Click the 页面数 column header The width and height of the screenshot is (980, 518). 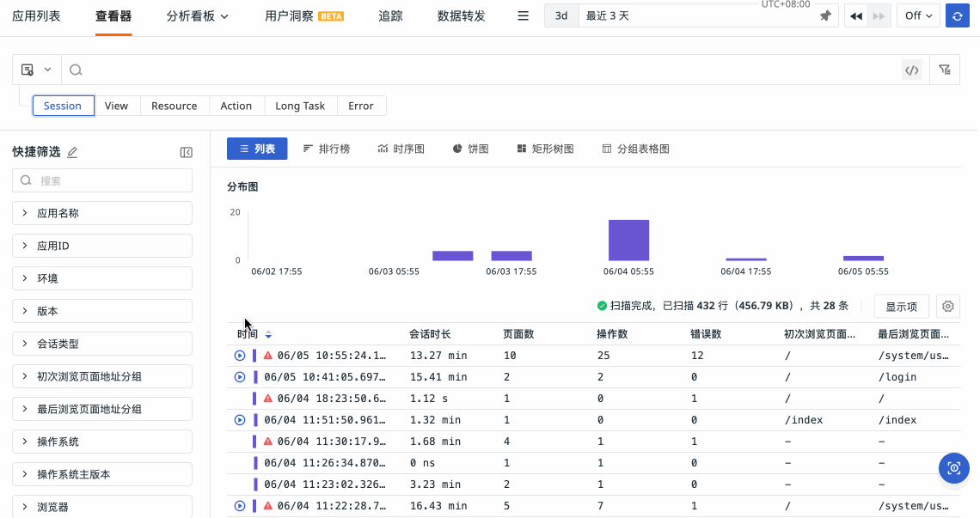pyautogui.click(x=518, y=334)
